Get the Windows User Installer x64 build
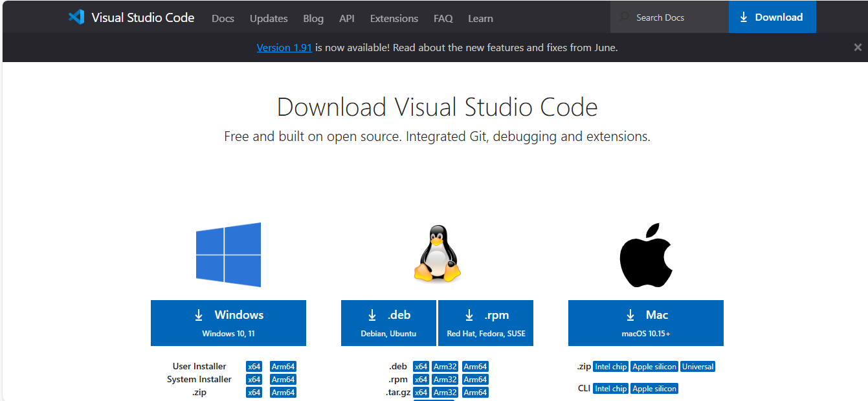 (254, 367)
